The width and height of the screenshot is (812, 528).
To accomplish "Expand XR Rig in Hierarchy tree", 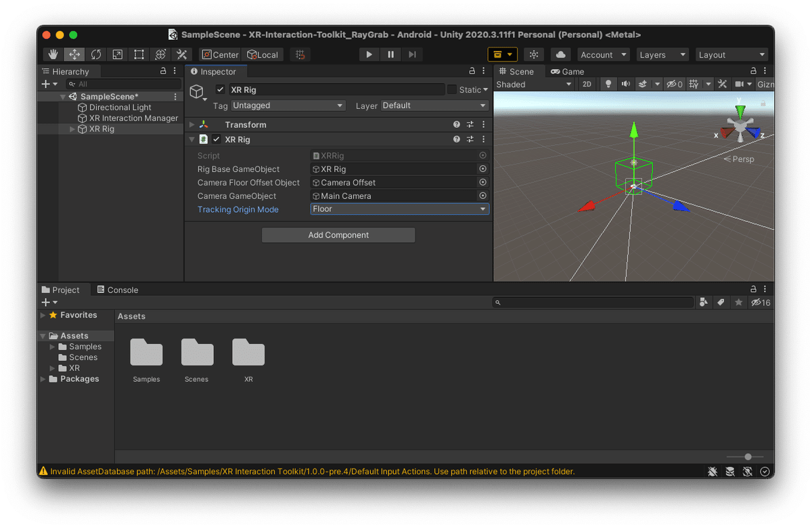I will pyautogui.click(x=72, y=129).
